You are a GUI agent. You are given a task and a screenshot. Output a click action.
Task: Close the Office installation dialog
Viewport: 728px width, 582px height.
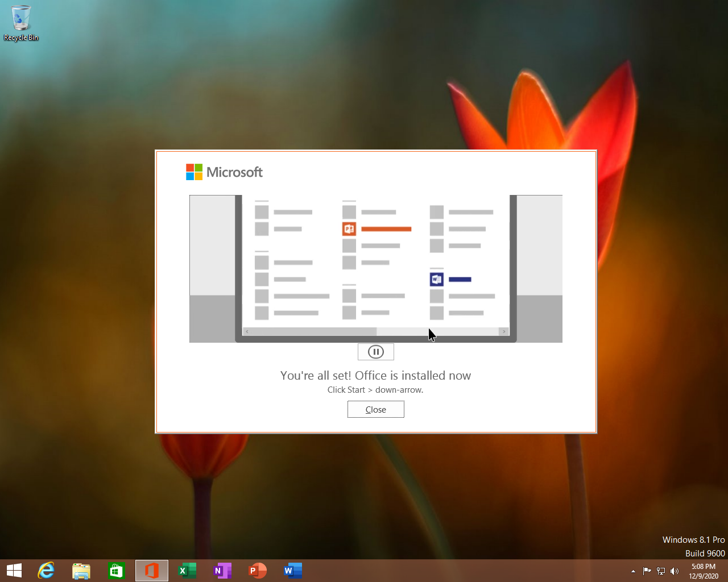[375, 409]
